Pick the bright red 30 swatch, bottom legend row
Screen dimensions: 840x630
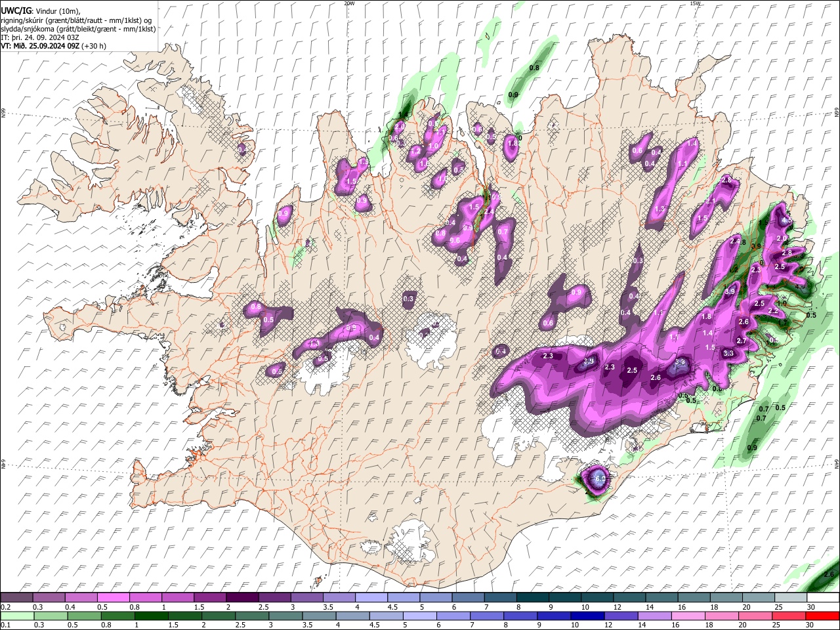coord(822,616)
